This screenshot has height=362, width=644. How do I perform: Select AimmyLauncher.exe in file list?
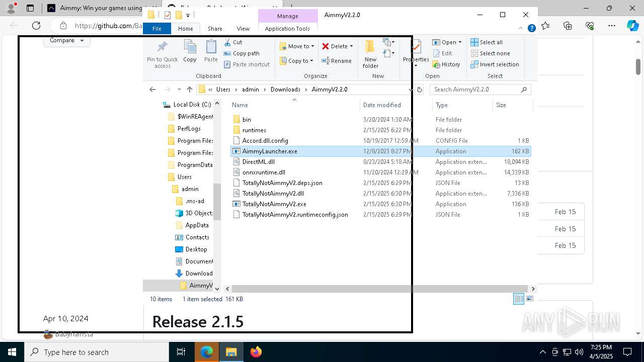[380, 151]
